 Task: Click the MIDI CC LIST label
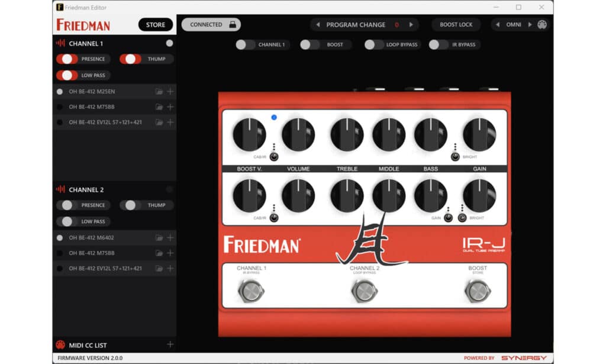(x=88, y=345)
